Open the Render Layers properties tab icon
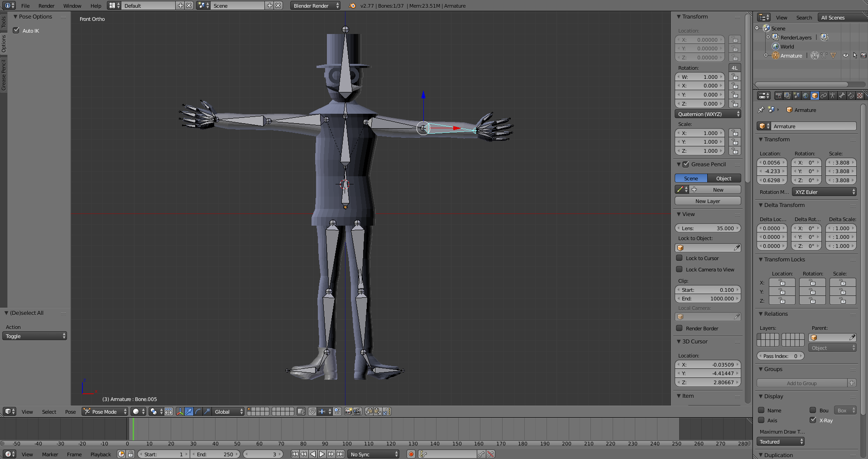Screen dimensions: 868x459 (x=787, y=96)
